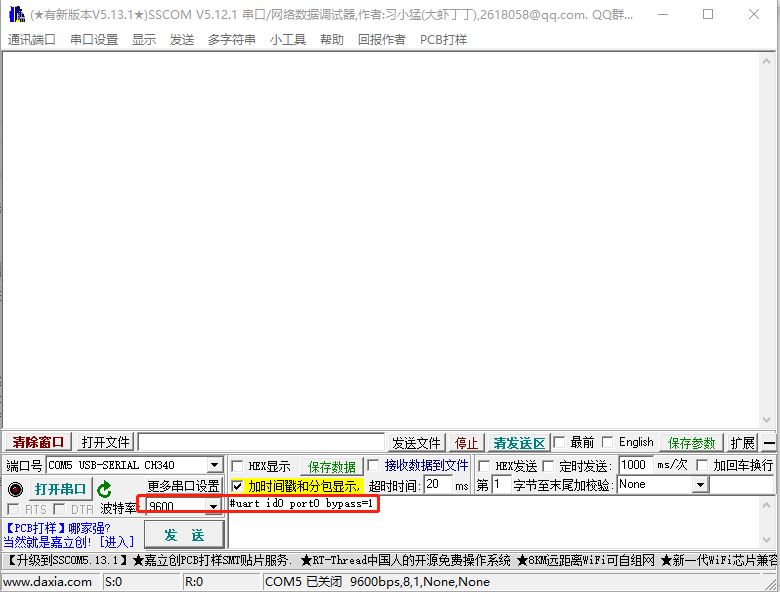Open the 串口设置 menu

pos(94,39)
